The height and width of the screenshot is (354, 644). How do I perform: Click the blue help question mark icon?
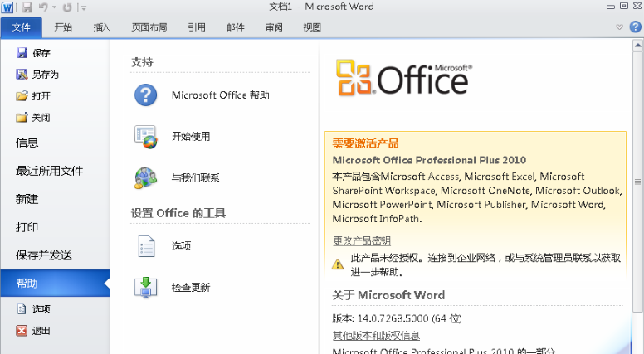[x=636, y=27]
